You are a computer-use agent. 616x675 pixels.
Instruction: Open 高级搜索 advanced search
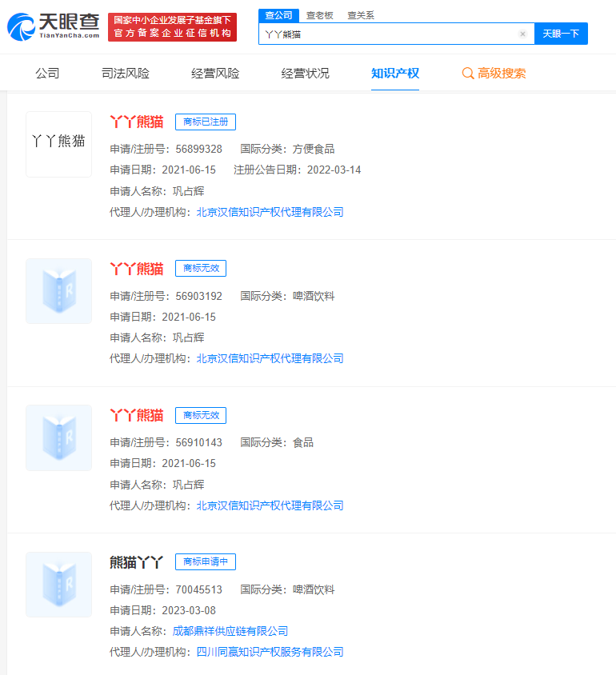pos(494,74)
